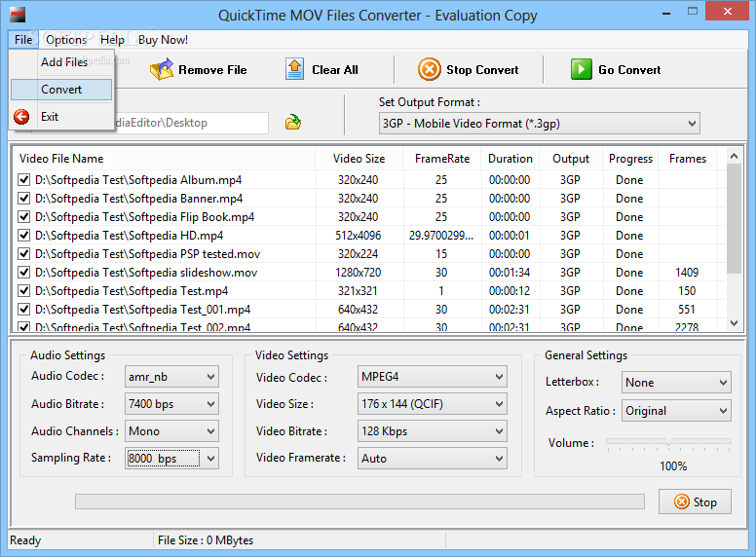Click the Video Size column header

[359, 159]
